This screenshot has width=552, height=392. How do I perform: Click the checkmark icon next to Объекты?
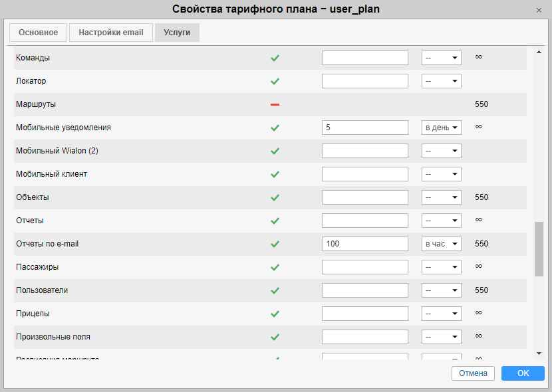tap(275, 197)
